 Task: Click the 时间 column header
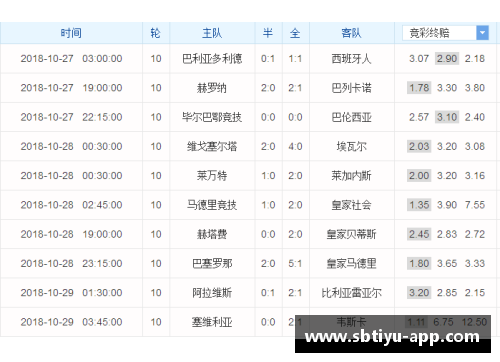[71, 33]
